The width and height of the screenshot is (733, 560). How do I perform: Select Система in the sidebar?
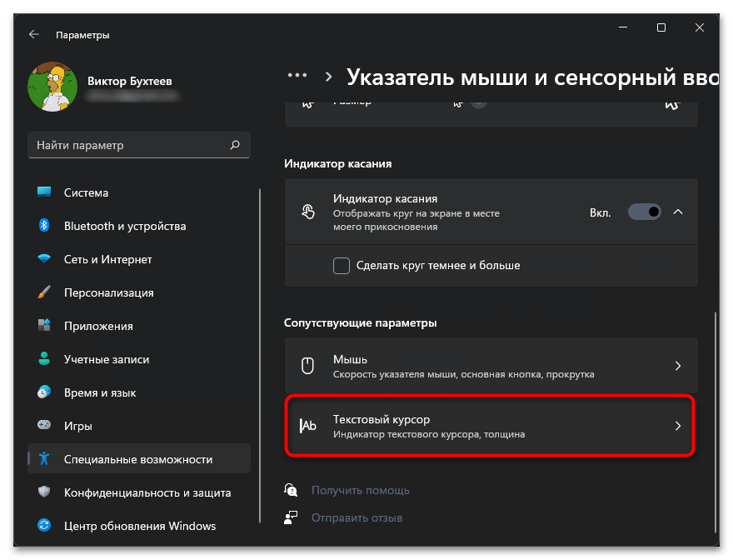86,192
